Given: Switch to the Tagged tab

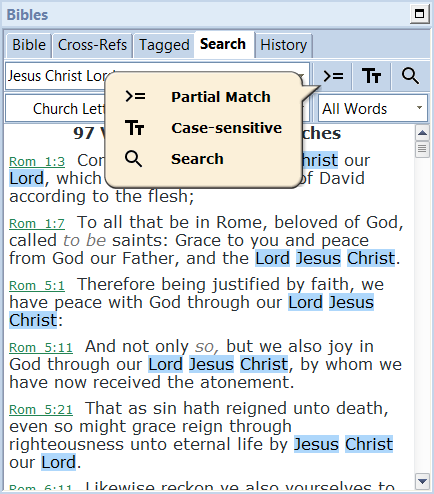Looking at the screenshot, I should 164,45.
